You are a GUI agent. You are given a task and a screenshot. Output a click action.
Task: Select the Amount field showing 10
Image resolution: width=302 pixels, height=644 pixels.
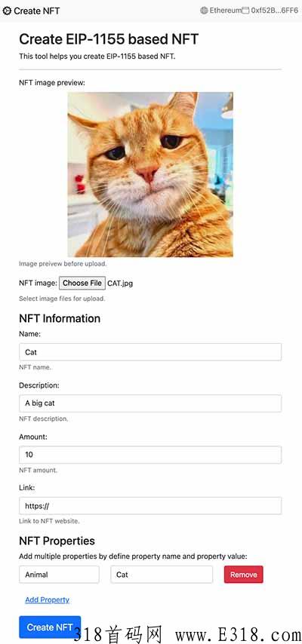coord(150,455)
